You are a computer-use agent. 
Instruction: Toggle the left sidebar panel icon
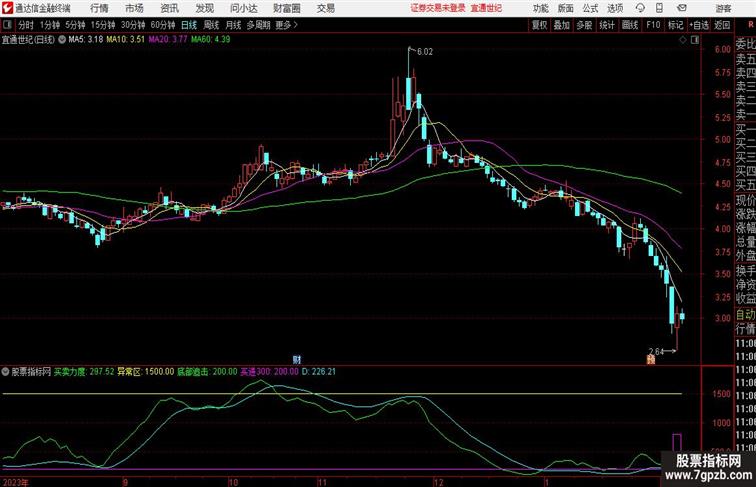7,25
